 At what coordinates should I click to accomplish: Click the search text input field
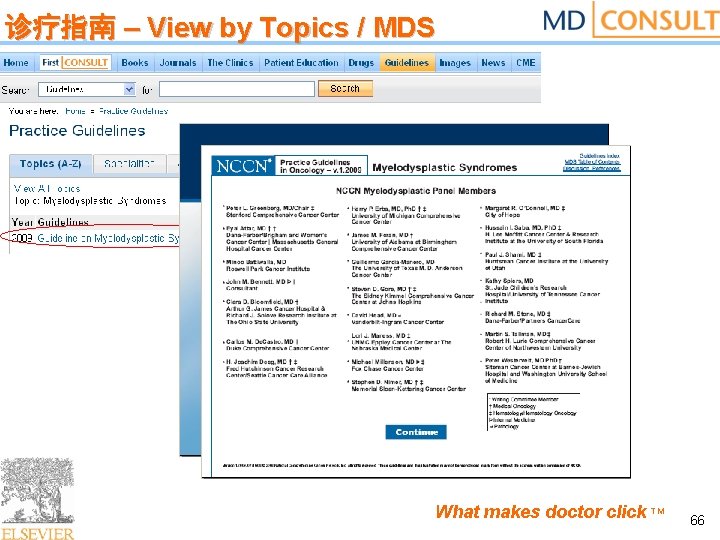pyautogui.click(x=237, y=89)
